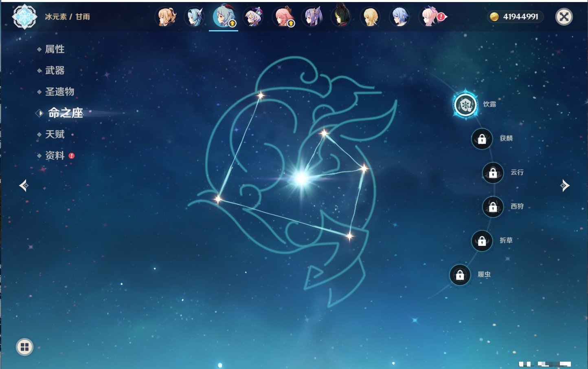Open the 武器 weapons menu
This screenshot has height=369, width=588.
tap(55, 71)
